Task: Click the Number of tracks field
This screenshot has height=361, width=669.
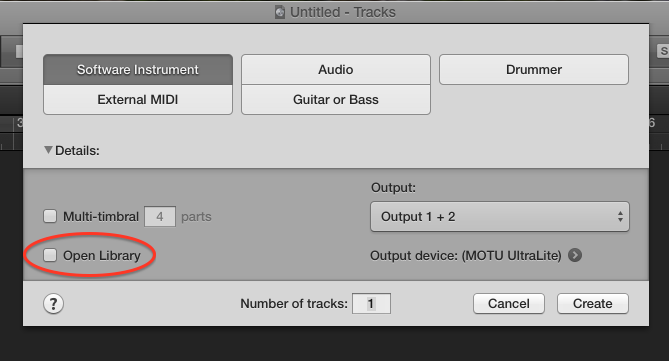Action: tap(371, 303)
